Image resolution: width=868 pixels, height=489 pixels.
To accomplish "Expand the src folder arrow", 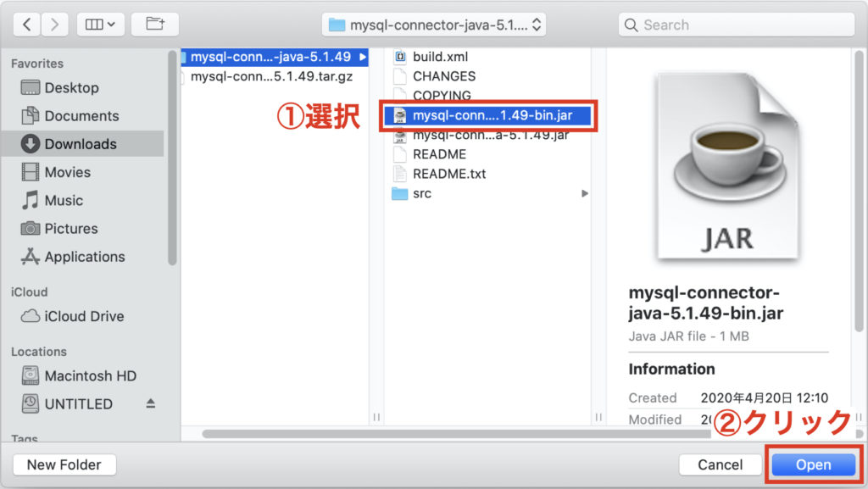I will pyautogui.click(x=585, y=193).
